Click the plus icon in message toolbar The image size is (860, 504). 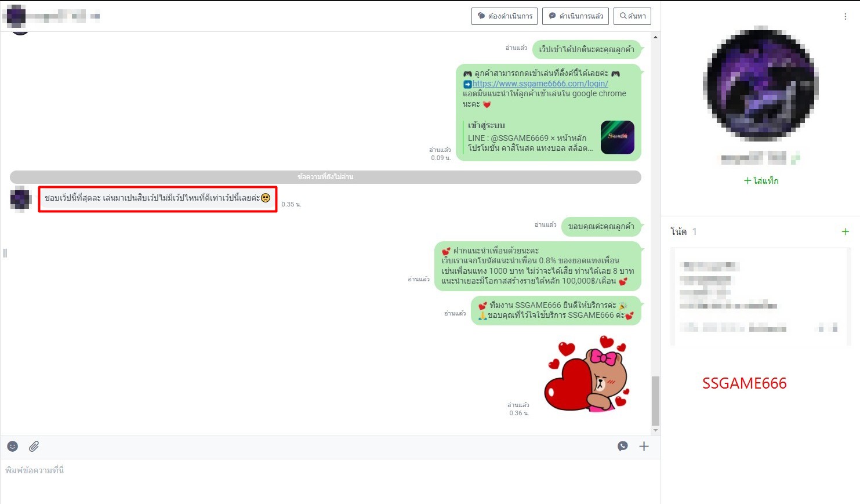coord(644,446)
